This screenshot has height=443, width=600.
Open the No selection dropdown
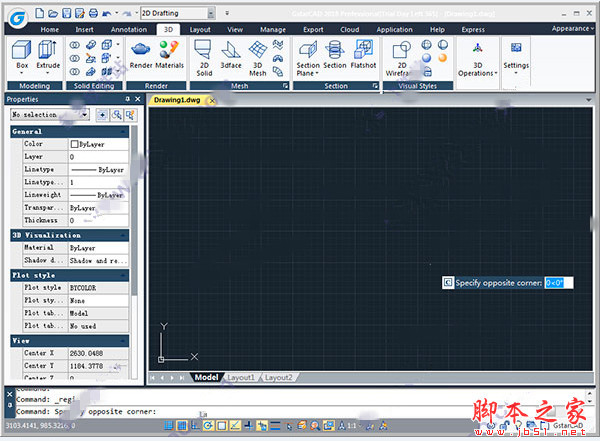[50, 114]
